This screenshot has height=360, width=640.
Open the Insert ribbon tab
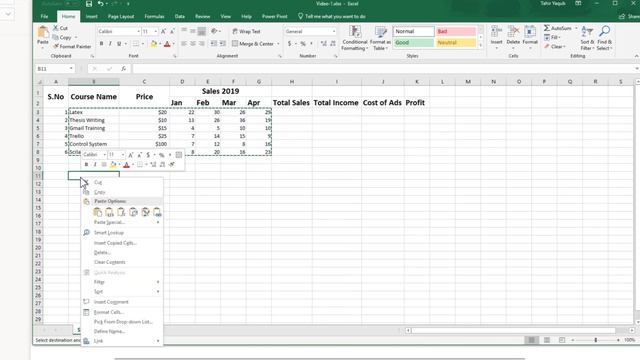point(91,16)
